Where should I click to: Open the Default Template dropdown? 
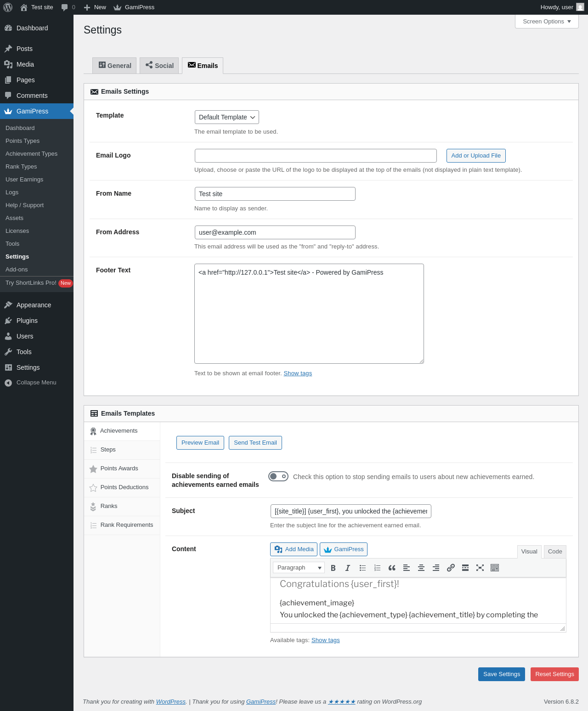pos(227,117)
